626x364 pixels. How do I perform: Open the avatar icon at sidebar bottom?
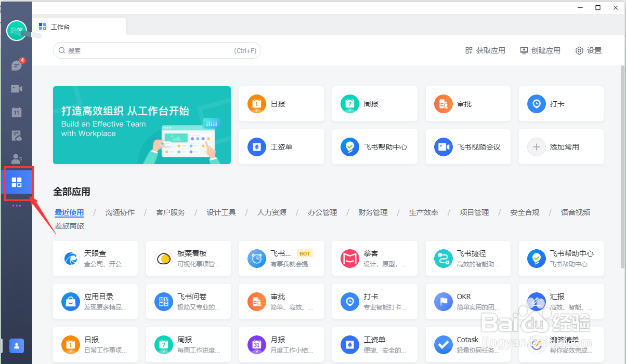click(x=16, y=345)
